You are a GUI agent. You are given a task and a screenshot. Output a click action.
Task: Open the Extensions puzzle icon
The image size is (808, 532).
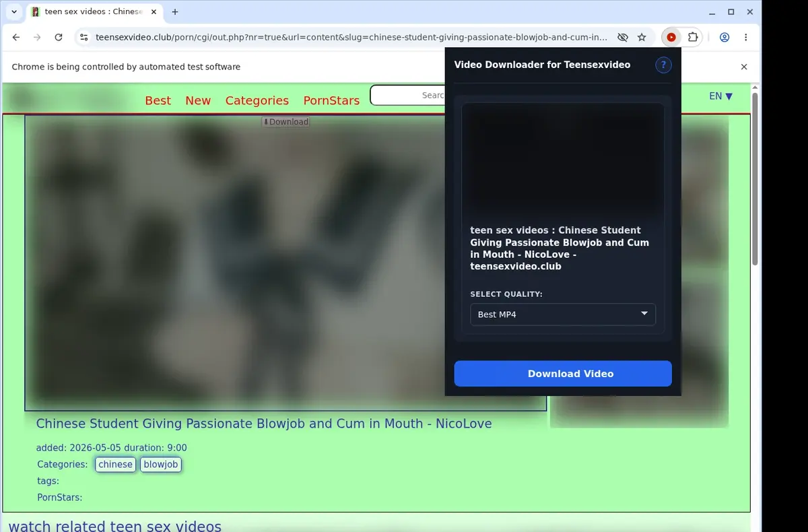[x=692, y=38]
